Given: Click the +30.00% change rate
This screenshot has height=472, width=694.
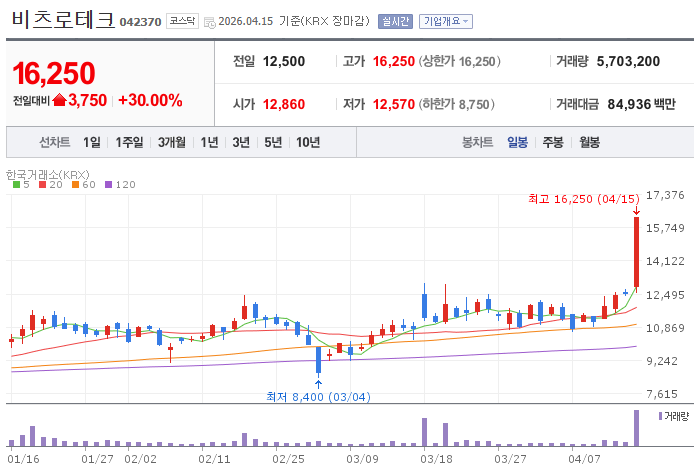Looking at the screenshot, I should tap(150, 100).
